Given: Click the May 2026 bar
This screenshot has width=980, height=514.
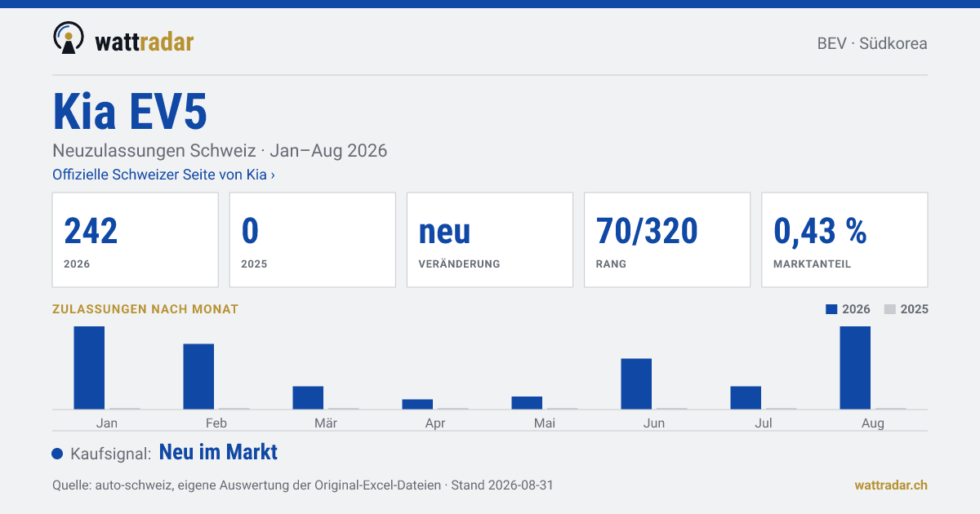Looking at the screenshot, I should (x=527, y=403).
